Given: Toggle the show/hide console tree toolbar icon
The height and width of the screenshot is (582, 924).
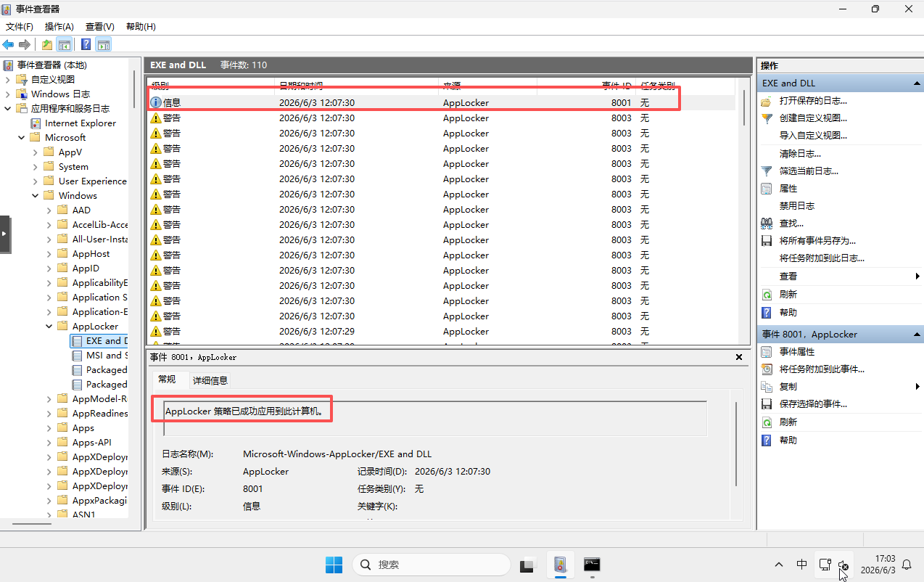Looking at the screenshot, I should (x=65, y=44).
